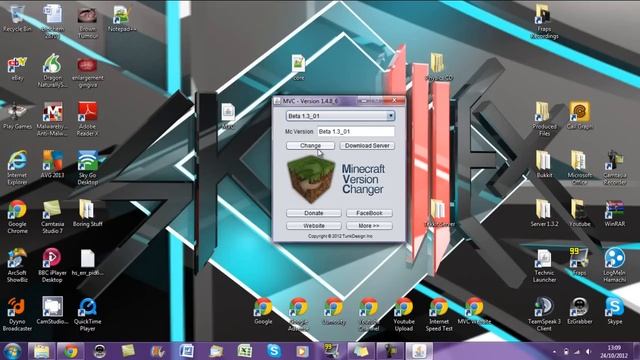Select the Produced Files folder
Screen dimensions: 640x360
coord(544,118)
